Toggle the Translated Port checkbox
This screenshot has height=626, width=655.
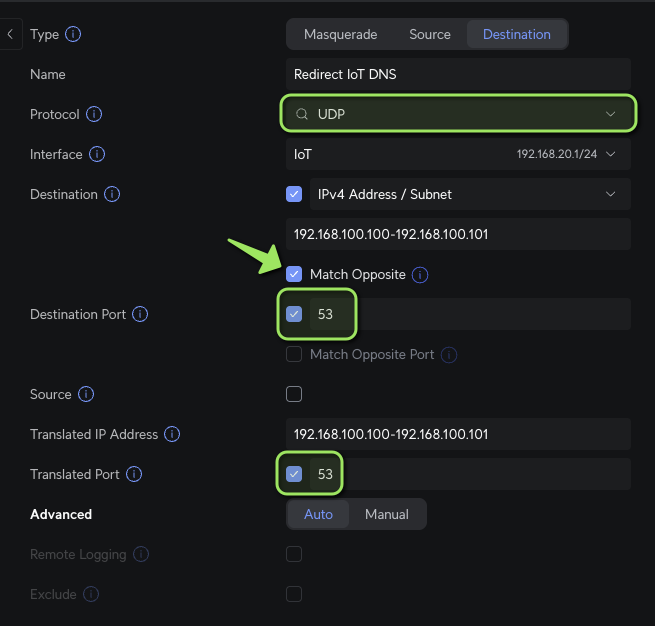tap(294, 474)
